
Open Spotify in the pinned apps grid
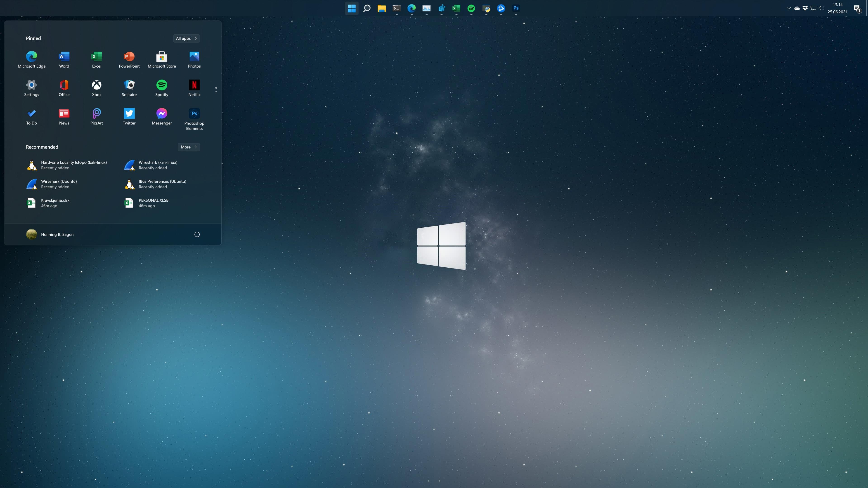162,88
